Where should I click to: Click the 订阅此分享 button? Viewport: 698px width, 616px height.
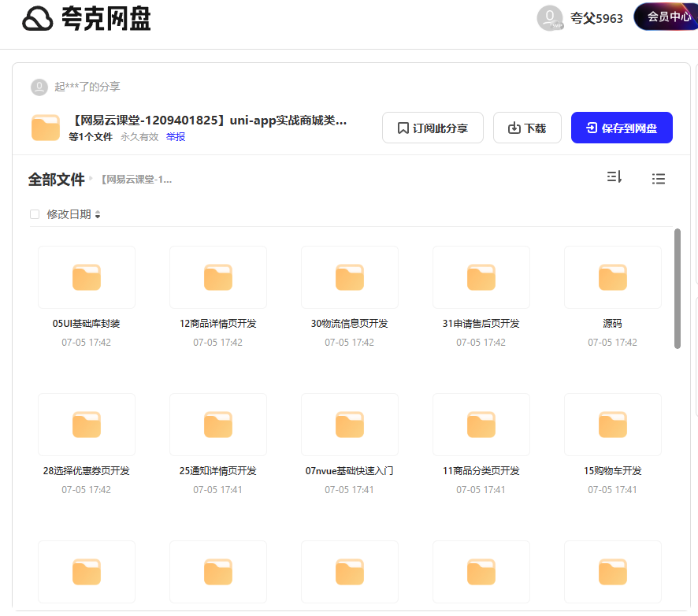coord(433,128)
